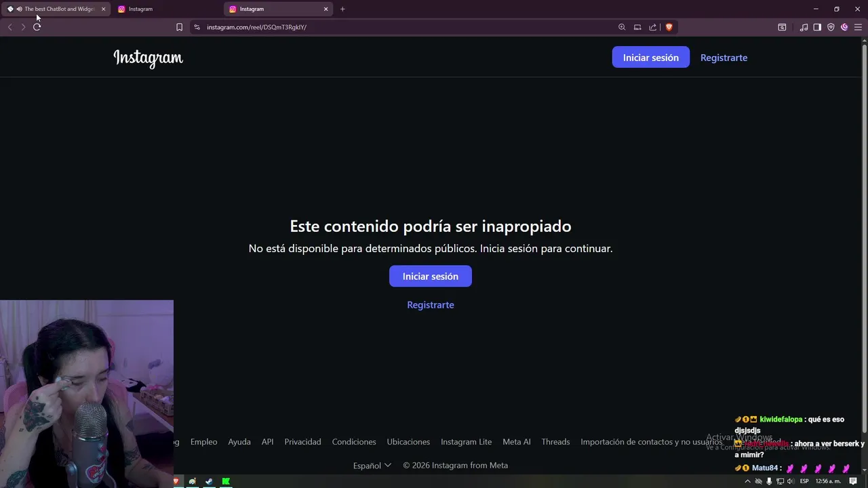
Task: Click the centered Iniciar sesión button
Action: click(431, 276)
